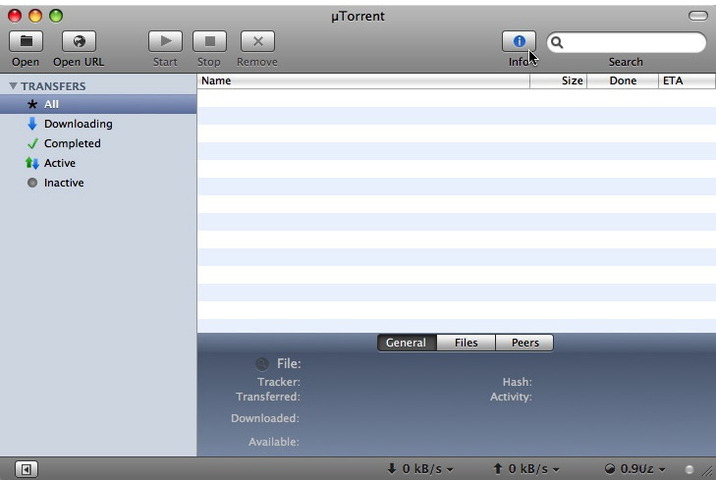Toggle the Info panel button
Viewport: 716px width, 480px height.
[519, 42]
